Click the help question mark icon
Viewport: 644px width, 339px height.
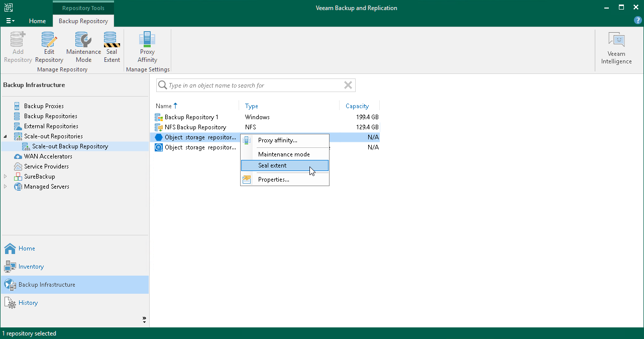[638, 21]
